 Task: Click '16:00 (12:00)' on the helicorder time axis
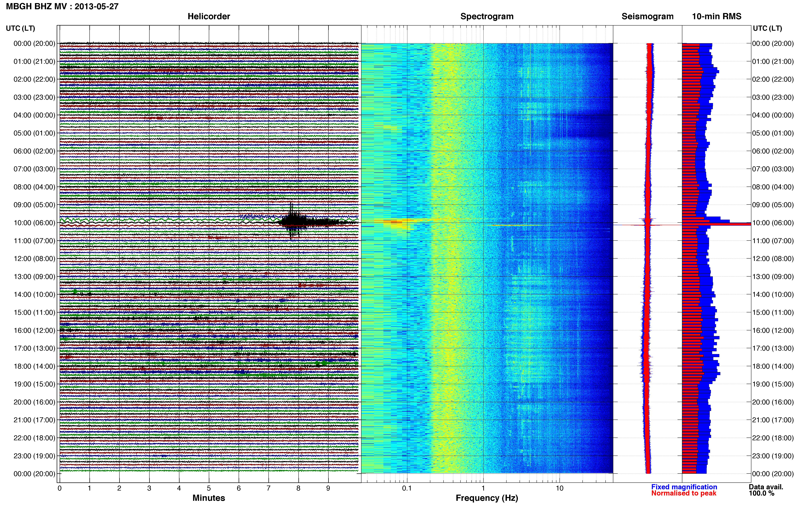click(x=34, y=330)
